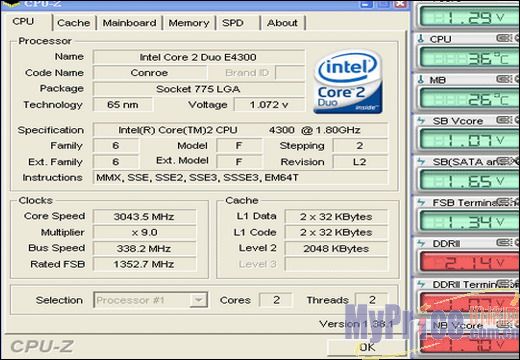Select the Memory tab
This screenshot has width=520, height=360.
point(189,23)
